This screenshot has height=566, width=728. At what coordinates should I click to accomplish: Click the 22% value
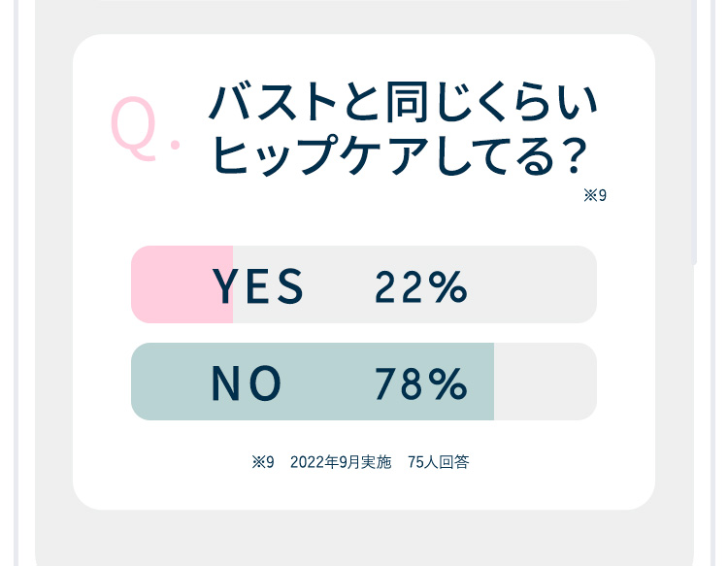(x=421, y=287)
